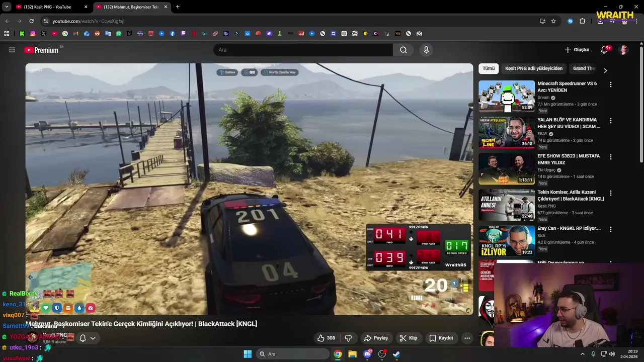Click the Oluştur create button
Screen dimensions: 644x362
[x=577, y=50]
